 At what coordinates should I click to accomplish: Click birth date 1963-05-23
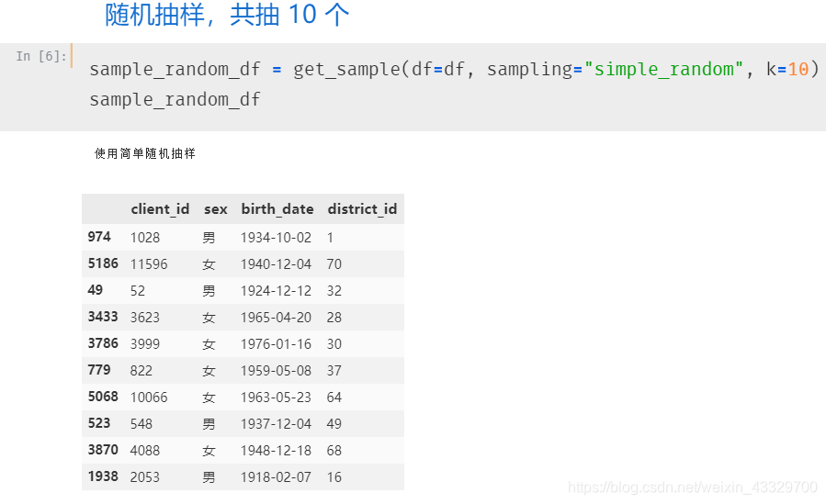point(276,398)
